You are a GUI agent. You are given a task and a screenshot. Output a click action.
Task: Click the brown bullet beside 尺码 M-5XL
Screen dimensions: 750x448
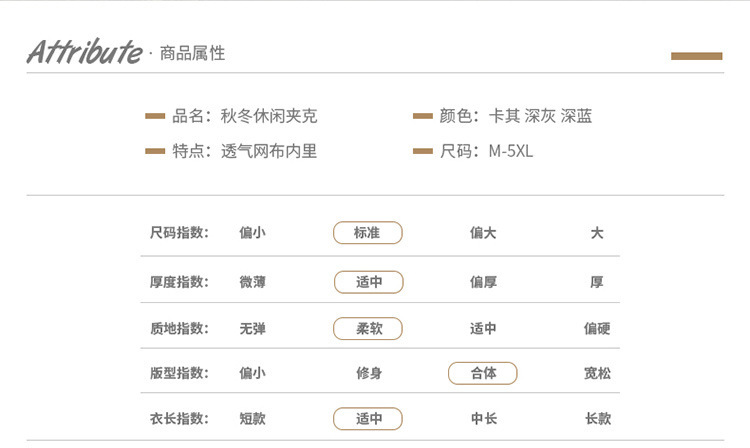422,152
